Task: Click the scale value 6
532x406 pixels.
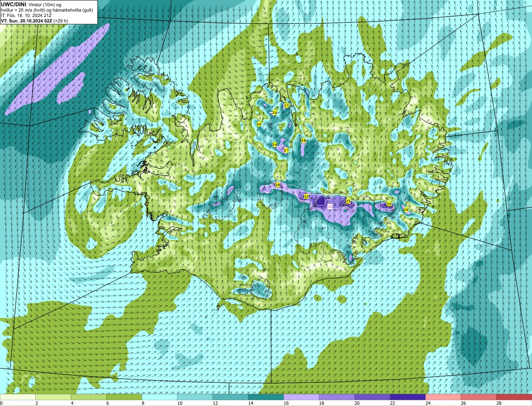Action: pos(108,403)
